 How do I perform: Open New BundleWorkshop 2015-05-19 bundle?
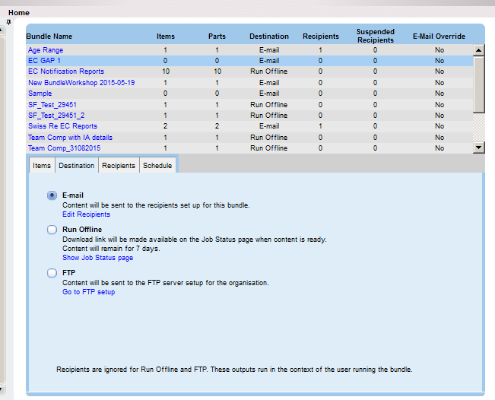82,83
